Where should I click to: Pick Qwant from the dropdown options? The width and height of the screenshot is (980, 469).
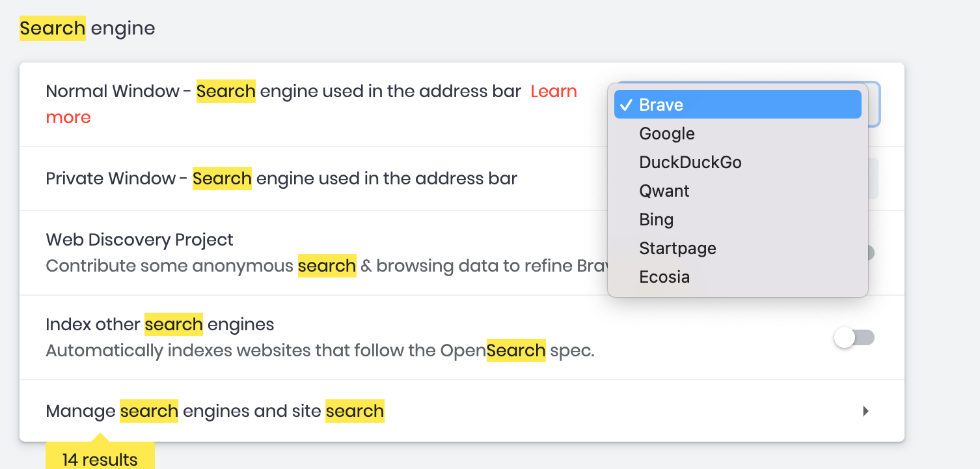coord(664,190)
